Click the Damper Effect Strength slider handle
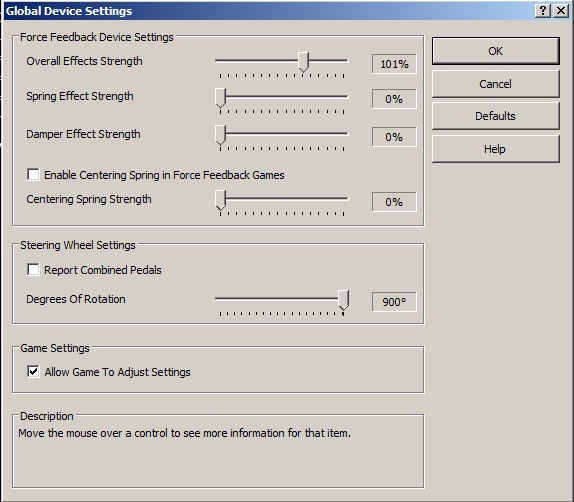Viewport: 574px width, 502px height. 221,135
